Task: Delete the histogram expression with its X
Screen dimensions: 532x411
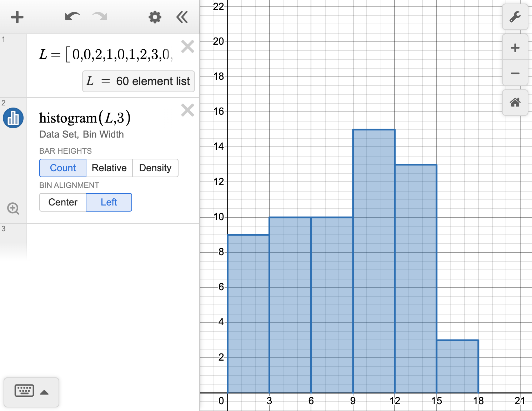Action: click(188, 110)
